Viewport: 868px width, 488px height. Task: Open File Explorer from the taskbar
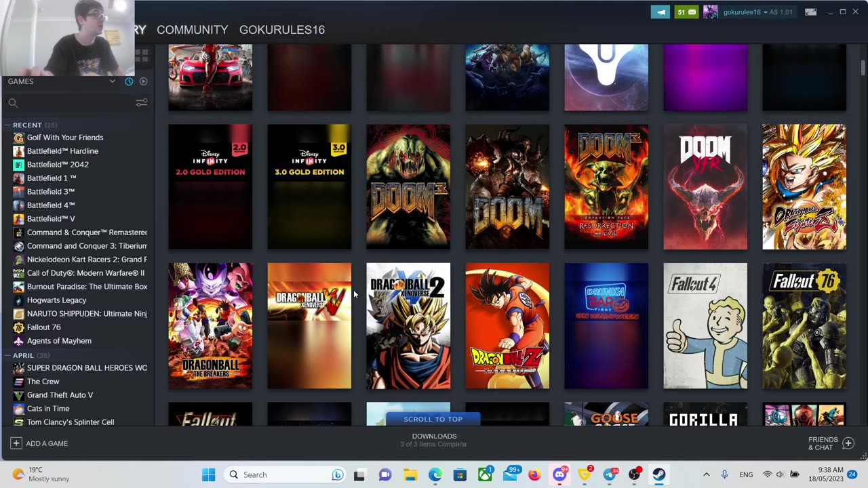coord(410,474)
